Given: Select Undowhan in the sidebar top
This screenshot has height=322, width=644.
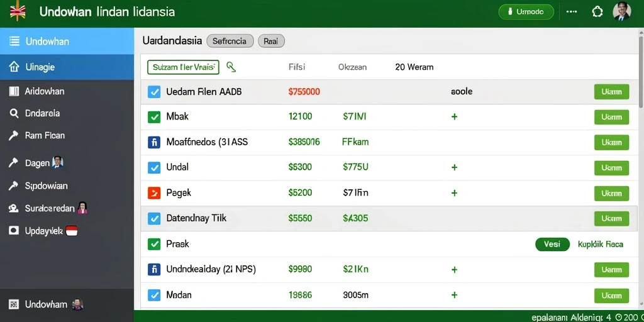Looking at the screenshot, I should click(x=67, y=41).
